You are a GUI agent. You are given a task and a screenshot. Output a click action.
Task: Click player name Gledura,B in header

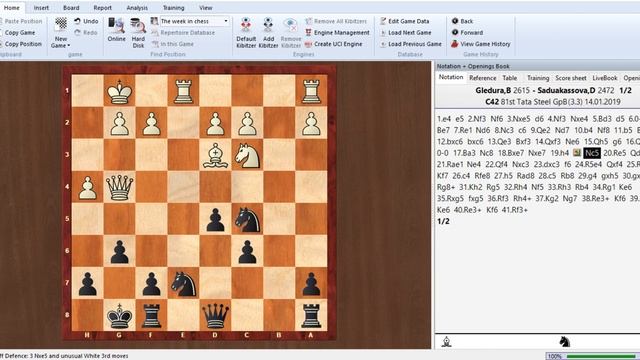[493, 90]
